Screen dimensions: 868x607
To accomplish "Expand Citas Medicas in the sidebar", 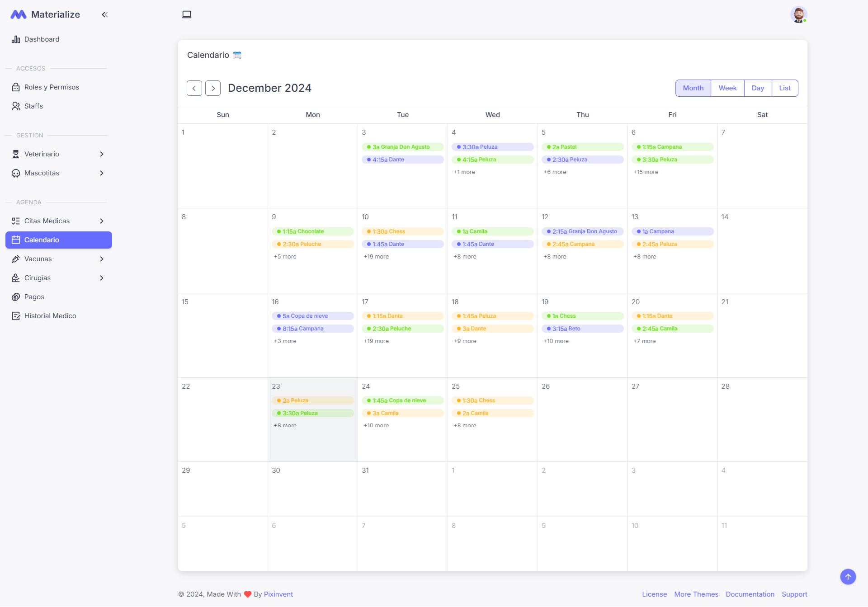I will tap(101, 221).
